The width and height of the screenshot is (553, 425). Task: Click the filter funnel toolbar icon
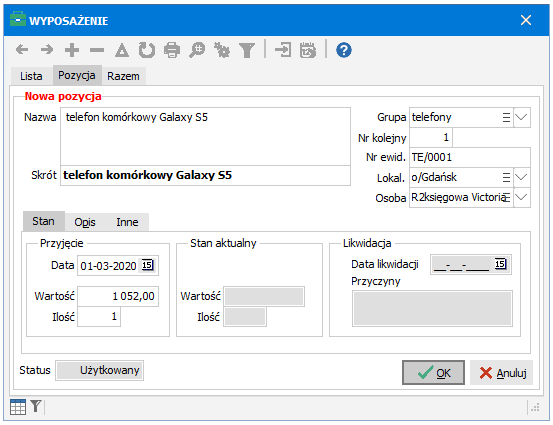coord(247,50)
